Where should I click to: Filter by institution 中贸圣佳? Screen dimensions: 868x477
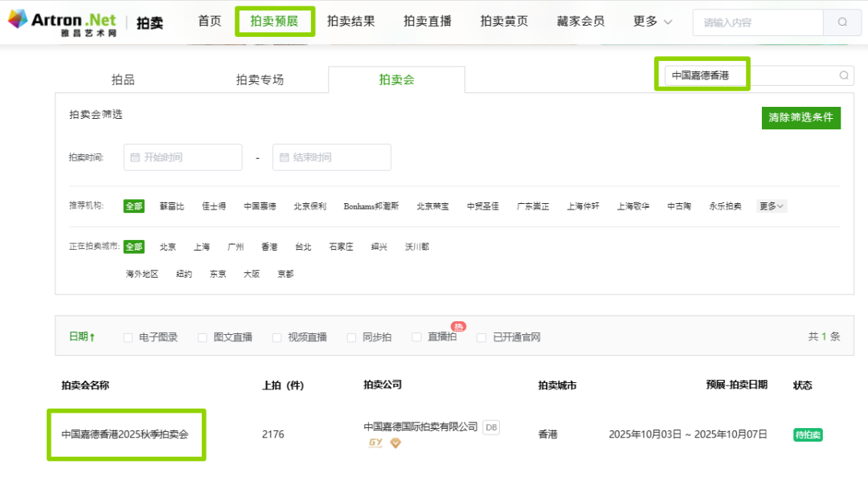coord(483,206)
